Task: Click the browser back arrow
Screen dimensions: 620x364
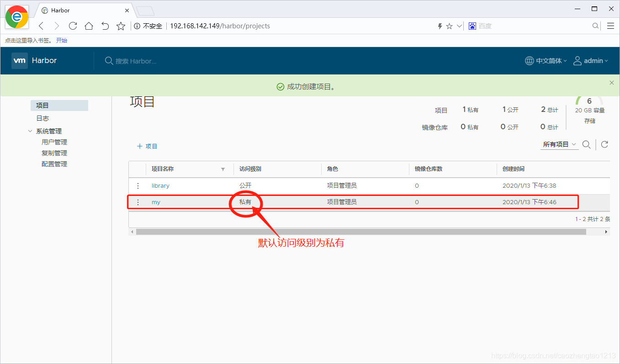Action: [41, 26]
